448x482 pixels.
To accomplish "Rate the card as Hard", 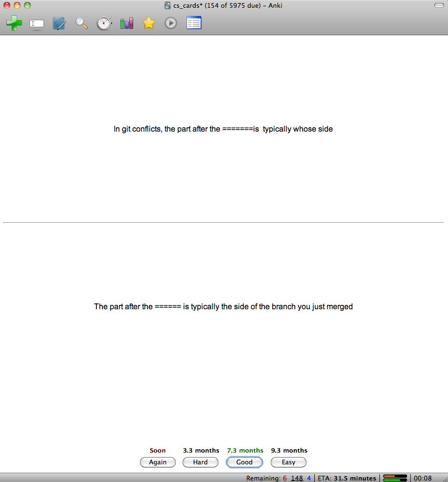I will click(200, 462).
